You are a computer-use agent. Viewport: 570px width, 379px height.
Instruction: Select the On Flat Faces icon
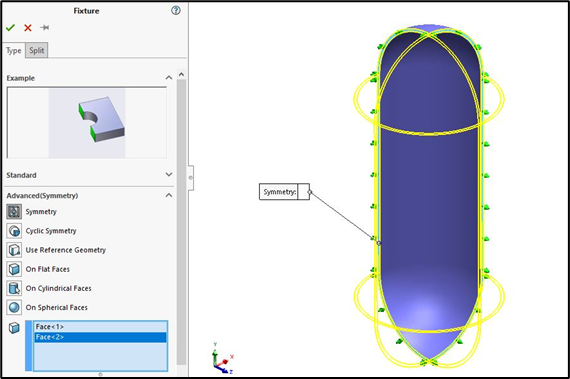coord(14,269)
